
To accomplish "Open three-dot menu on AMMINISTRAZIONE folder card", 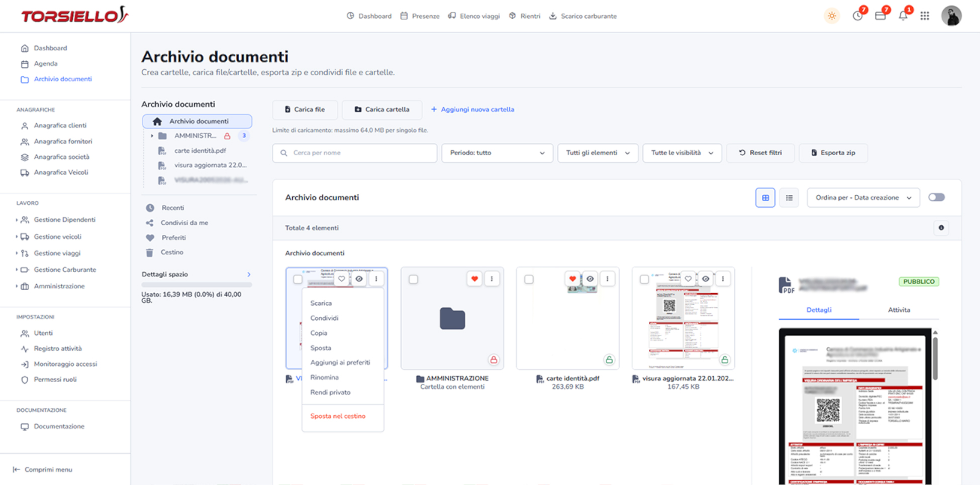I will click(492, 279).
